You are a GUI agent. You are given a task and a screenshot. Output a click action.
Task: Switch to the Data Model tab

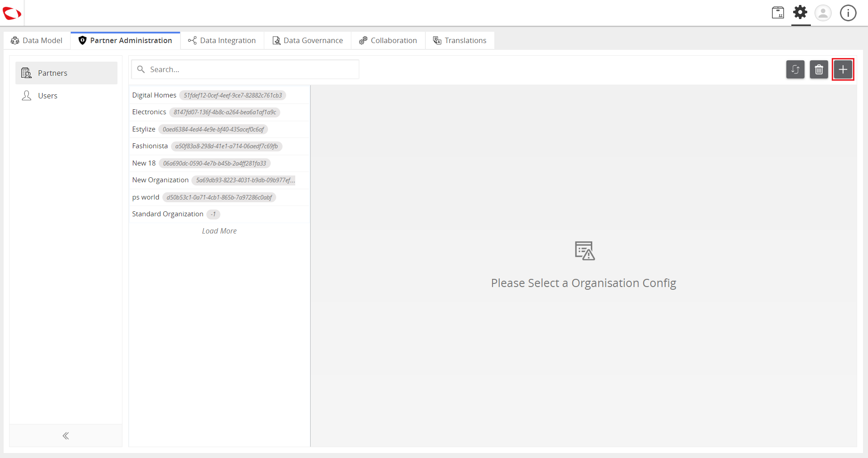click(x=37, y=40)
